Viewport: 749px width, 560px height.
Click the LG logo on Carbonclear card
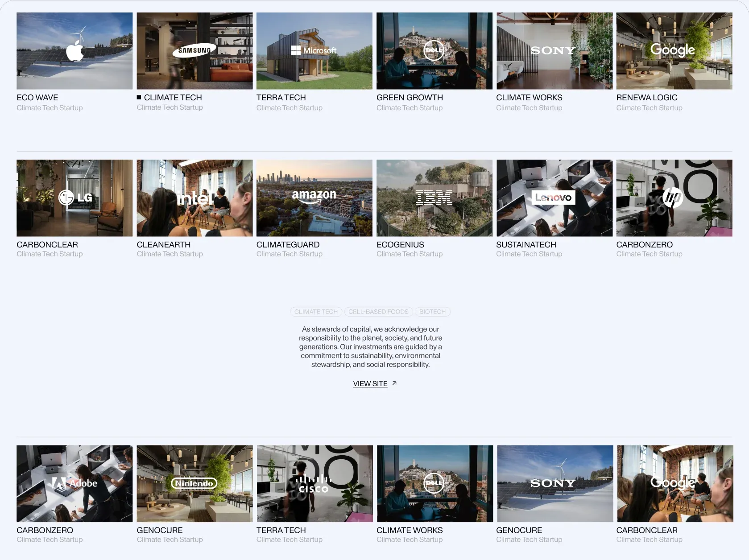(75, 198)
